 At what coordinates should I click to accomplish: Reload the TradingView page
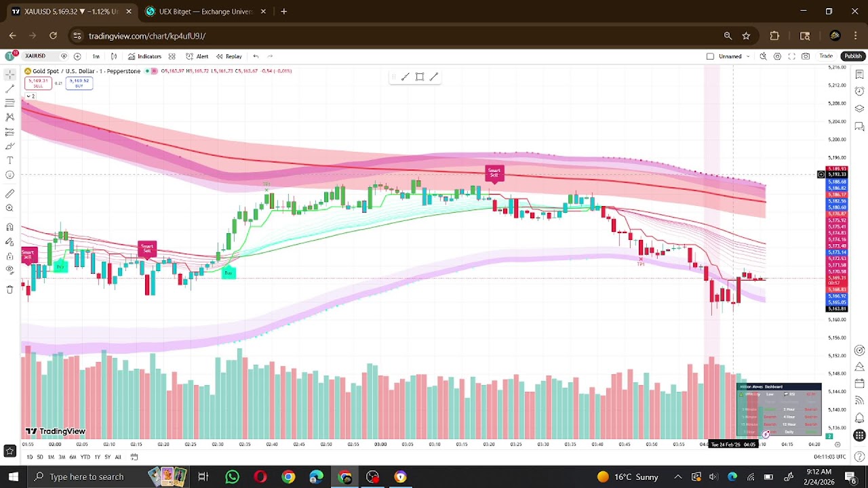(x=53, y=36)
